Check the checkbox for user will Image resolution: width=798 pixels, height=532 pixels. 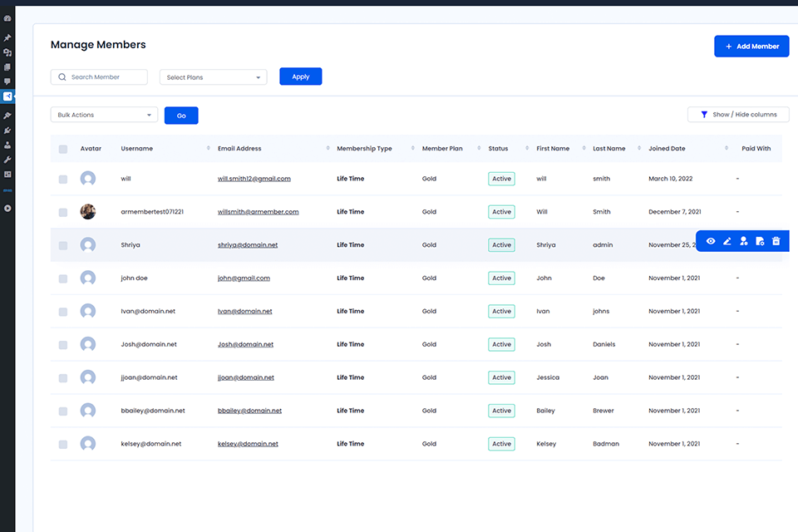(63, 179)
